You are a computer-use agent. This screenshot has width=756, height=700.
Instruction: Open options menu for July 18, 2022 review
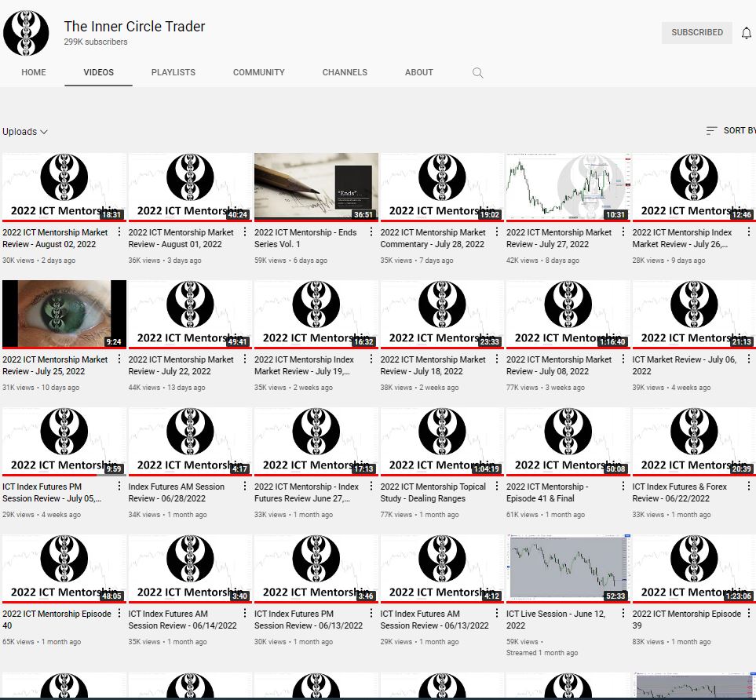point(497,359)
